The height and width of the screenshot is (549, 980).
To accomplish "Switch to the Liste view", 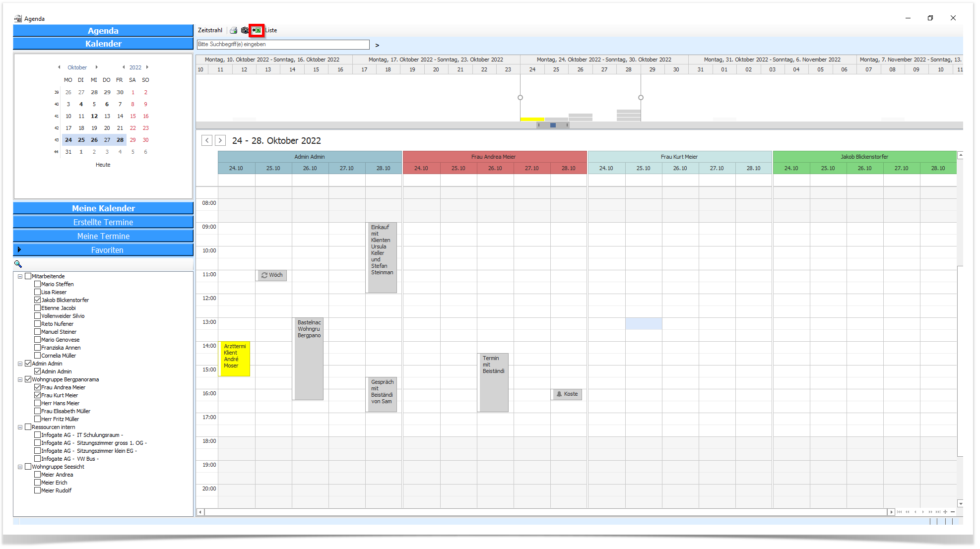I will [x=271, y=30].
